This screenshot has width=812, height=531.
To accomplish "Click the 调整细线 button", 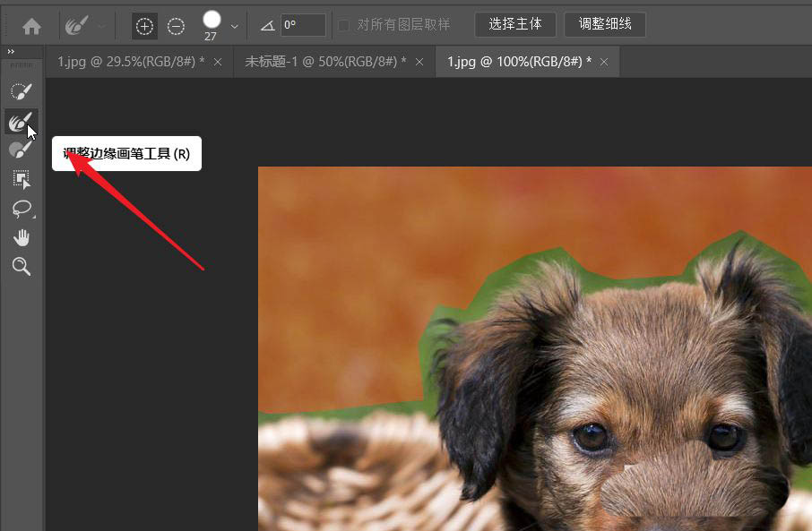I will (x=605, y=24).
